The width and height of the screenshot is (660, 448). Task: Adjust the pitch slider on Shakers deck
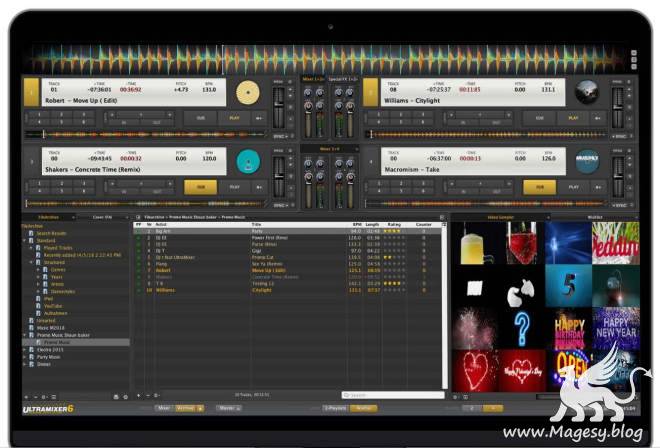279,177
